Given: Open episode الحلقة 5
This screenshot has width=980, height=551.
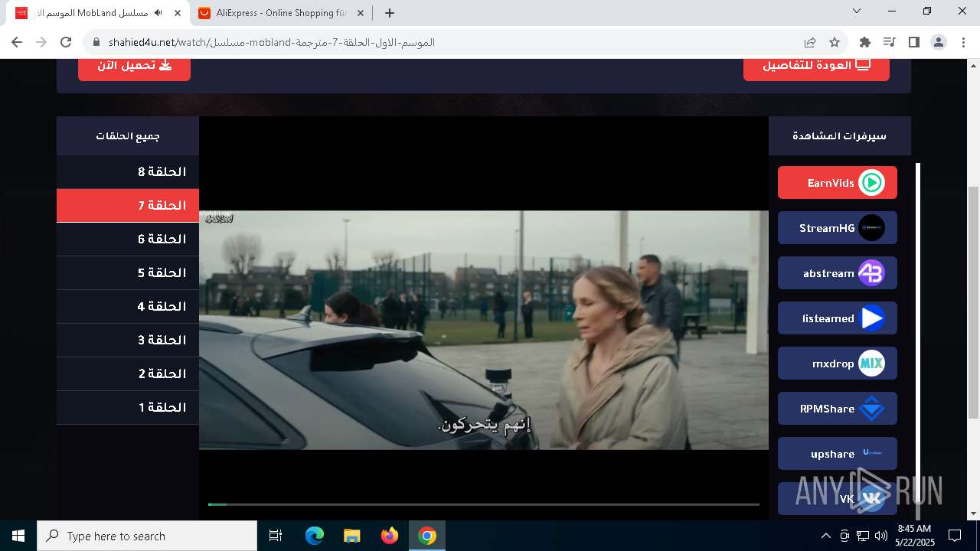Looking at the screenshot, I should click(128, 273).
